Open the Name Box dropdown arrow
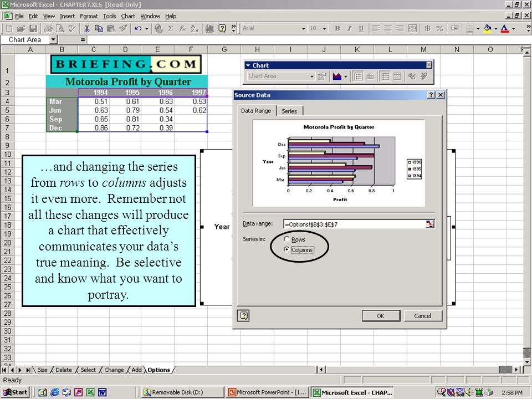The width and height of the screenshot is (532, 399). 53,40
